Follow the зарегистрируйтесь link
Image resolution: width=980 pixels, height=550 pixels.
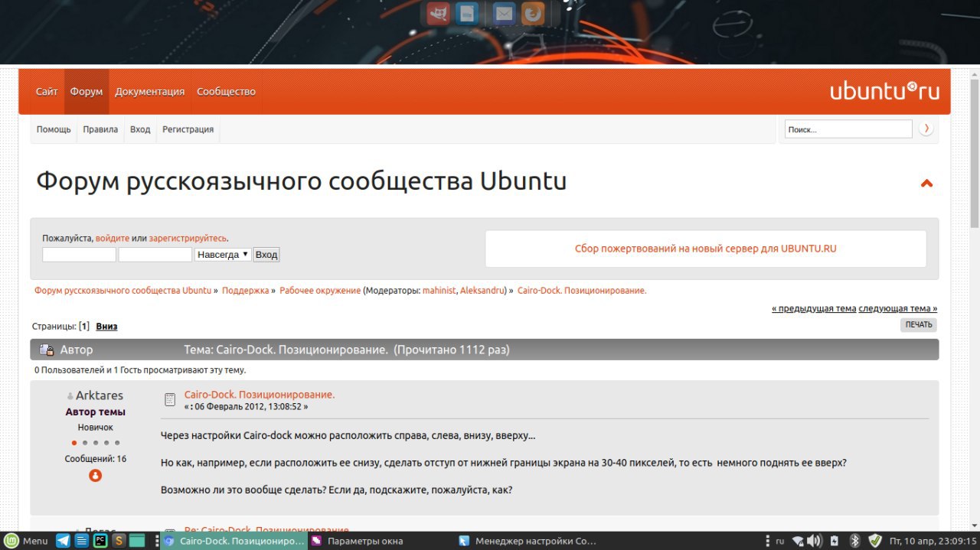point(188,239)
